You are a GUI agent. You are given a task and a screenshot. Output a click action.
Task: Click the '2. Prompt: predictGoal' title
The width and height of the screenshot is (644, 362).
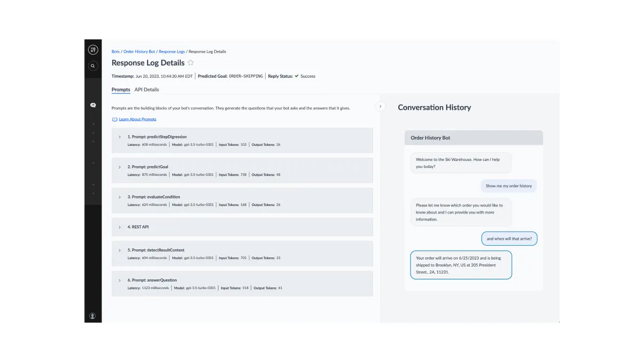148,167
